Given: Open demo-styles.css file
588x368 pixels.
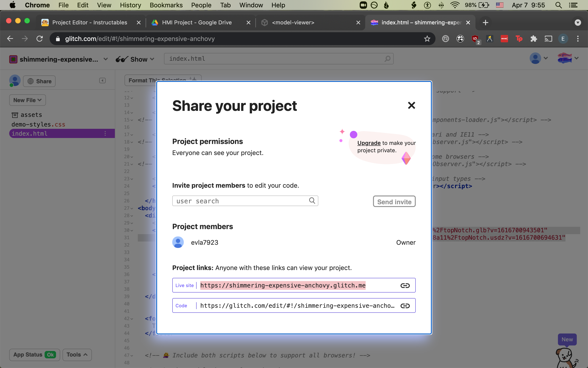Looking at the screenshot, I should tap(38, 124).
